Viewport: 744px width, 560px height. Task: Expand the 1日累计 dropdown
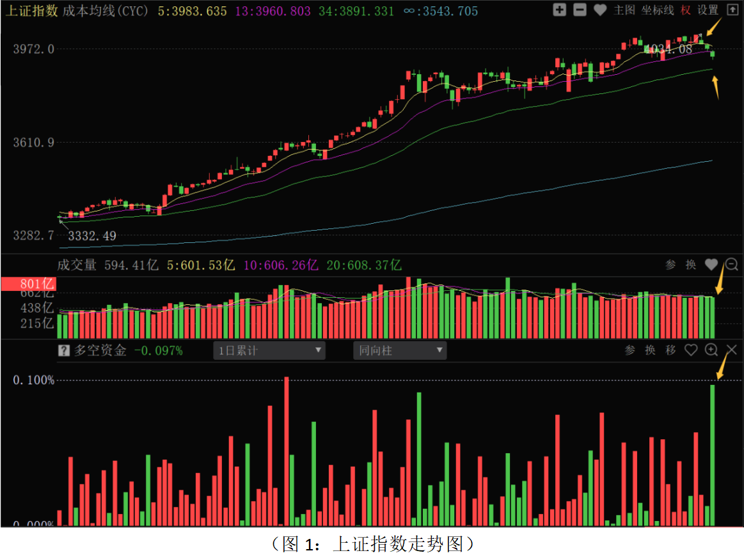[269, 350]
